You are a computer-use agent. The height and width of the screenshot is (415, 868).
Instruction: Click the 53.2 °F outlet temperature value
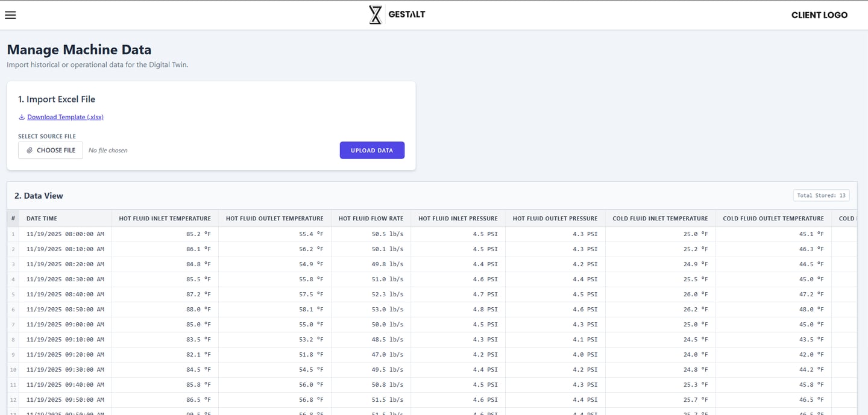coord(311,339)
